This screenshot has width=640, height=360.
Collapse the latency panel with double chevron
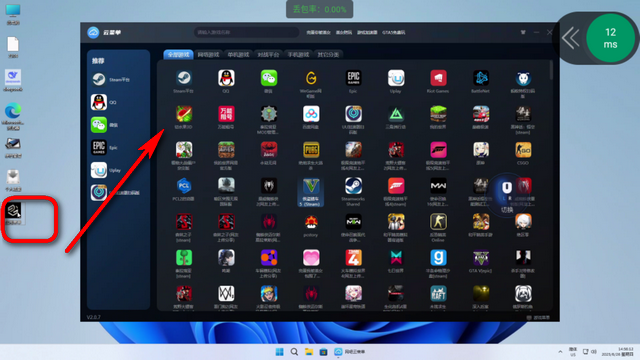(570, 38)
